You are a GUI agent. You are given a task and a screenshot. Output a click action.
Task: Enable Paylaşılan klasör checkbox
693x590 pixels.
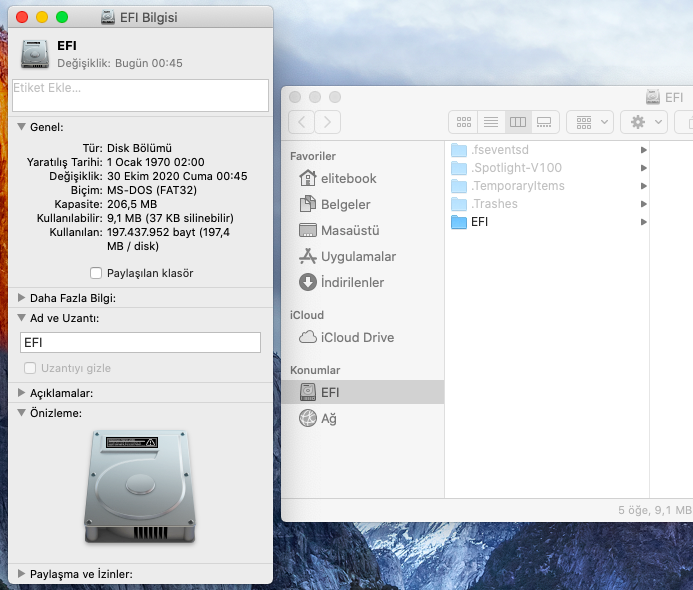96,273
